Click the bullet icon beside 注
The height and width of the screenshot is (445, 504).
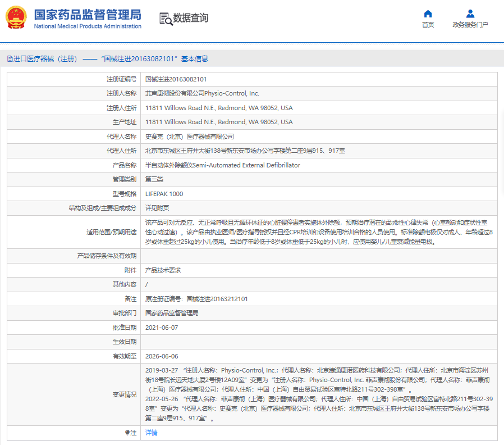[127, 433]
